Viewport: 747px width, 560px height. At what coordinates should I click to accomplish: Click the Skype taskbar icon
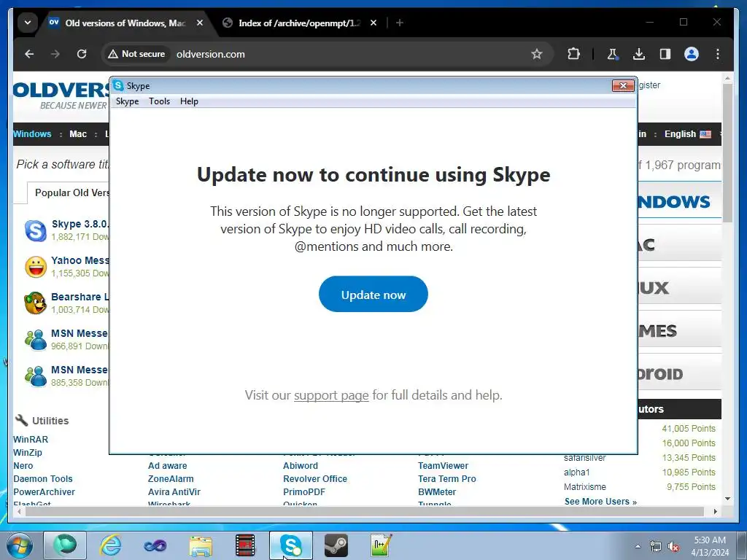pos(291,545)
